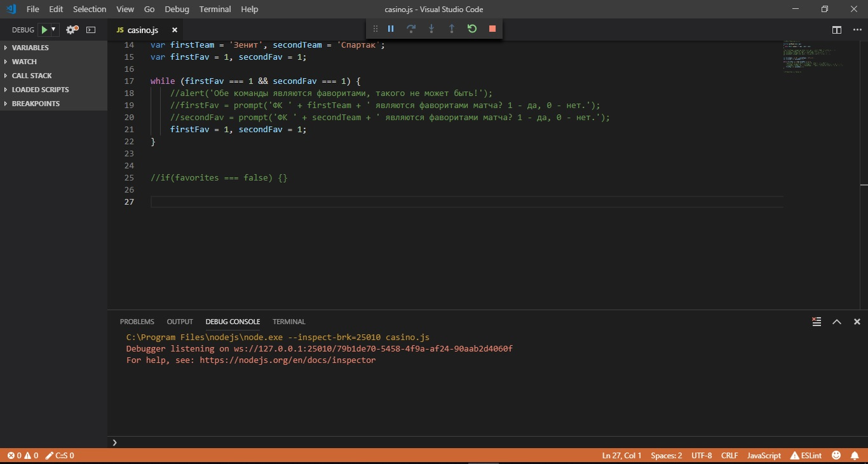Open launch.json via the gear icon
The image size is (868, 464).
(x=72, y=29)
